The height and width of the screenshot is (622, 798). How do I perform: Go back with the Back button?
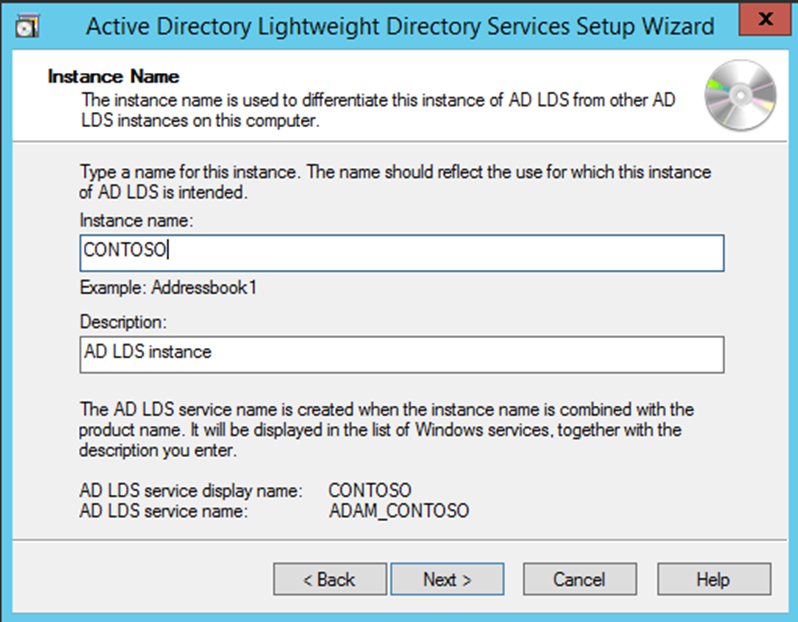pyautogui.click(x=329, y=579)
